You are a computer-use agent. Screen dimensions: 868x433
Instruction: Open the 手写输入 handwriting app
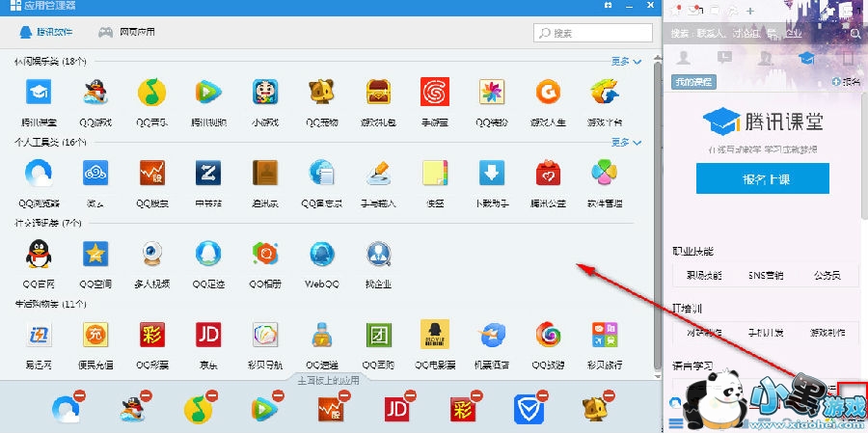tap(379, 173)
